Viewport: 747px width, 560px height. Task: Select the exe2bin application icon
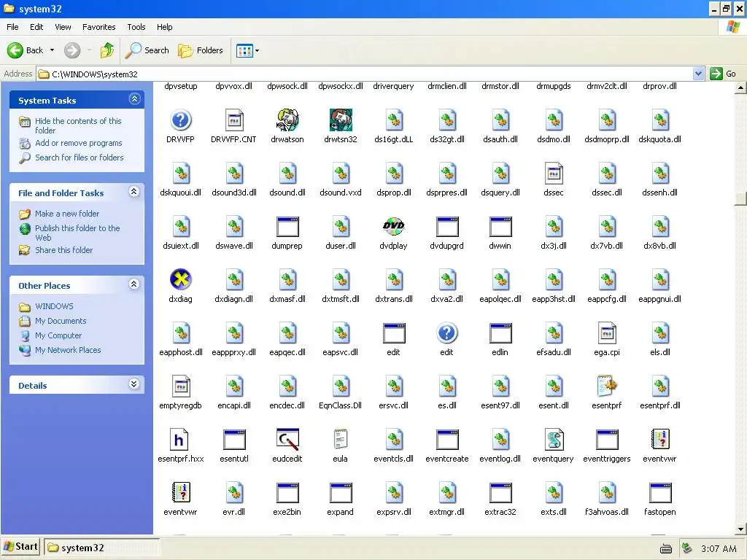(287, 493)
